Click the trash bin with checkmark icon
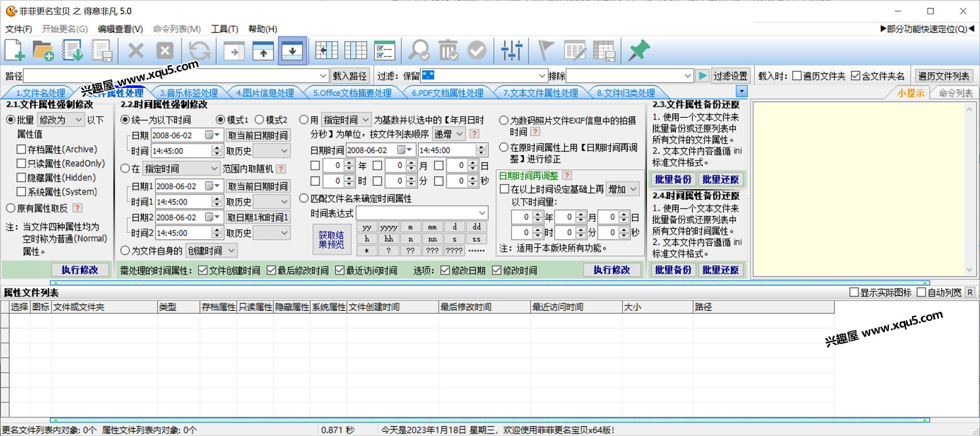The image size is (980, 436). point(448,51)
